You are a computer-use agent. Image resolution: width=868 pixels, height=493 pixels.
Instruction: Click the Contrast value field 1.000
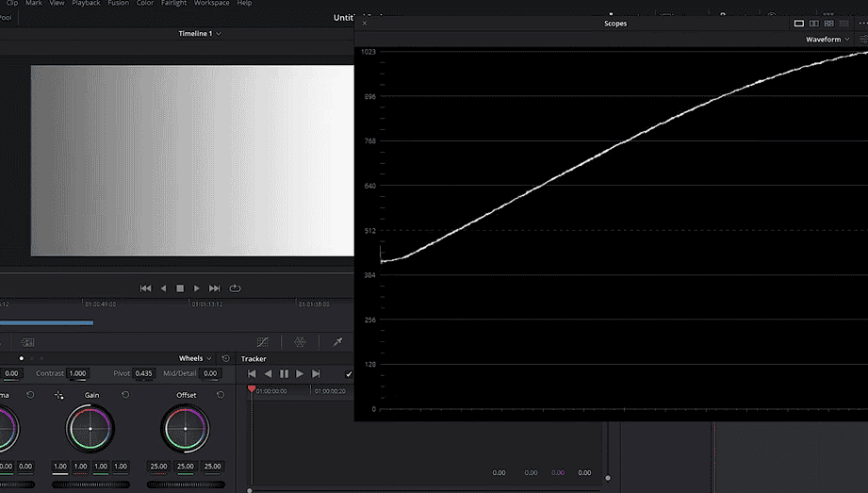click(x=77, y=373)
